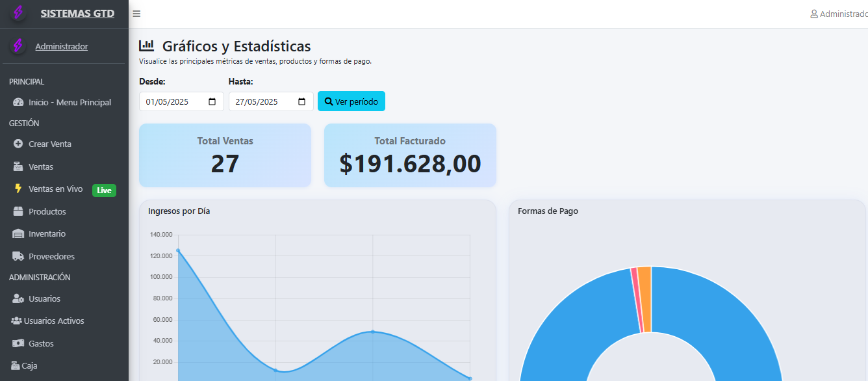Open the Desde date calendar picker
868x381 pixels.
[x=212, y=101]
